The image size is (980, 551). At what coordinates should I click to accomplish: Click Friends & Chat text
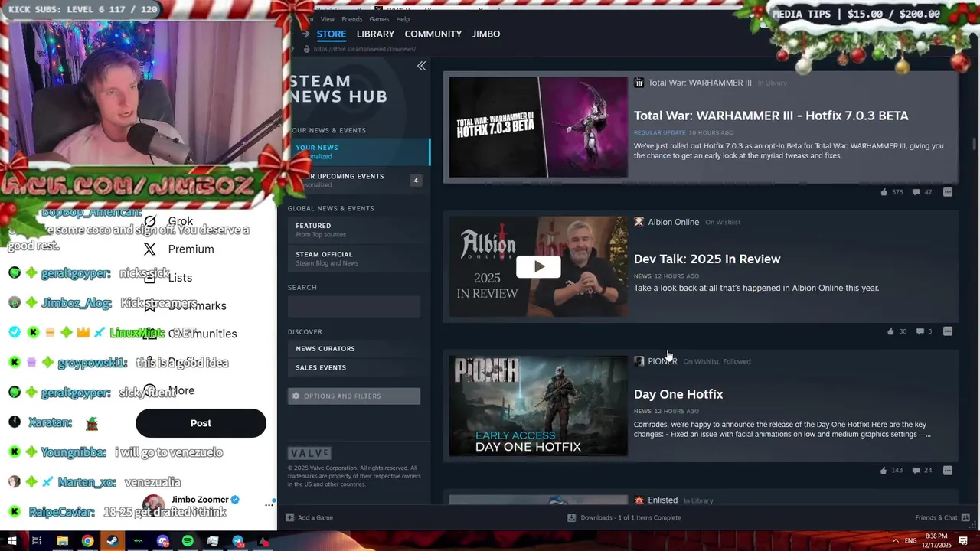point(936,517)
